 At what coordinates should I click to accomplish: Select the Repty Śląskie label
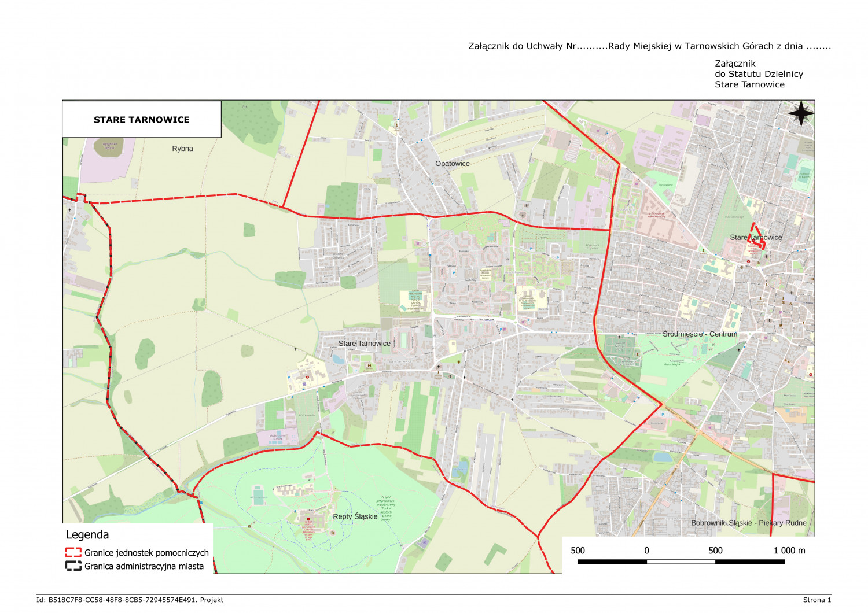(355, 516)
